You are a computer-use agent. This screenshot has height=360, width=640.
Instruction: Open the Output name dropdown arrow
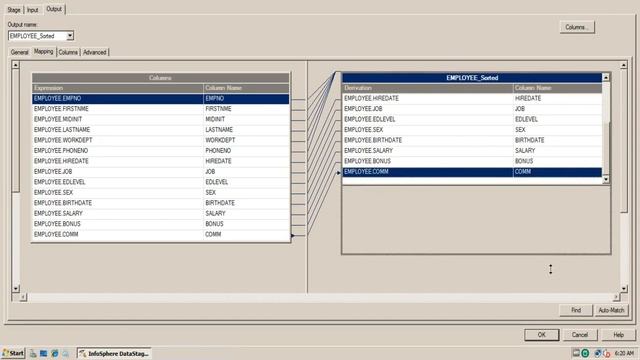pos(70,36)
